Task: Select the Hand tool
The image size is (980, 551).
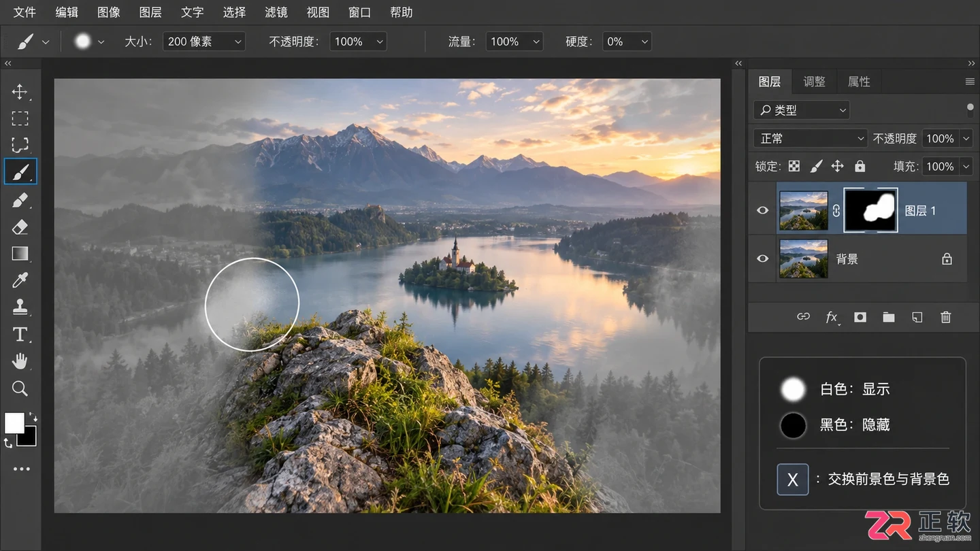Action: point(20,361)
